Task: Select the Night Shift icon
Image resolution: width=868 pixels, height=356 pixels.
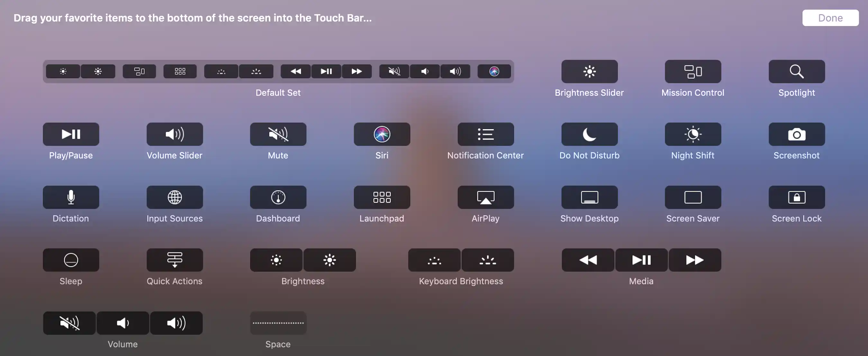Action: click(x=692, y=134)
